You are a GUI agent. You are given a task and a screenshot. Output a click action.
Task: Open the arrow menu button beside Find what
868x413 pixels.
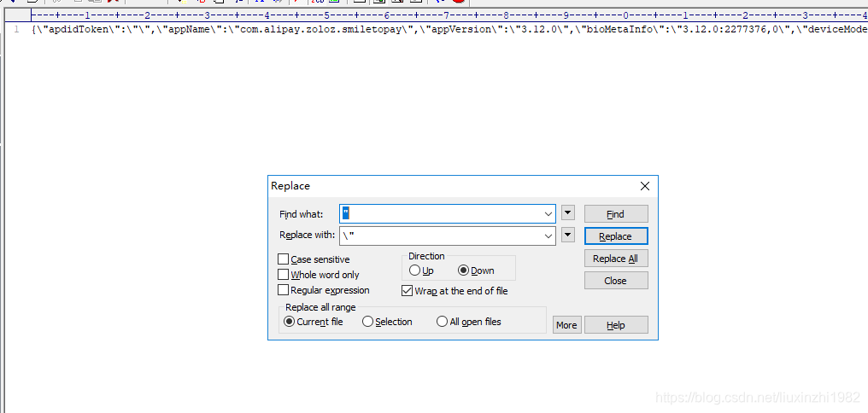(x=568, y=212)
